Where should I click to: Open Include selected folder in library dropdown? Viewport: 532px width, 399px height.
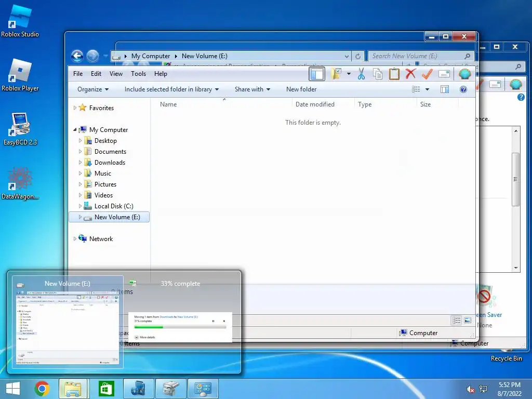[171, 89]
